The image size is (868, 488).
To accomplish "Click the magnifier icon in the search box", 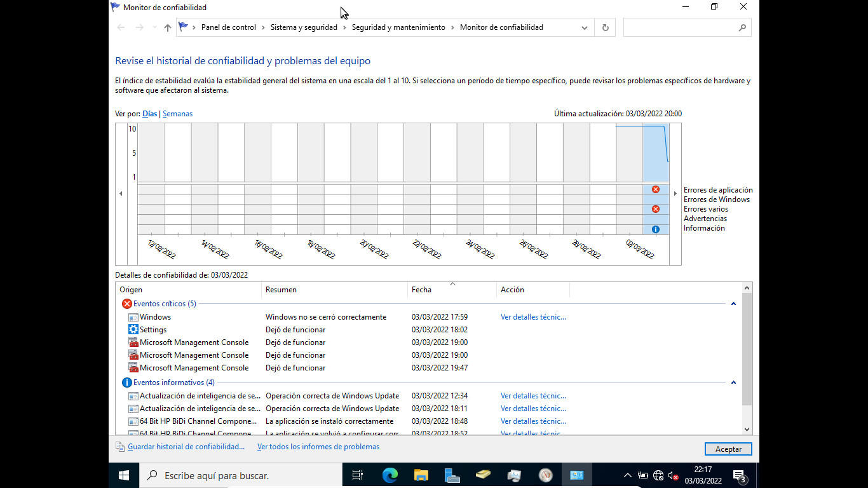I will click(x=742, y=29).
